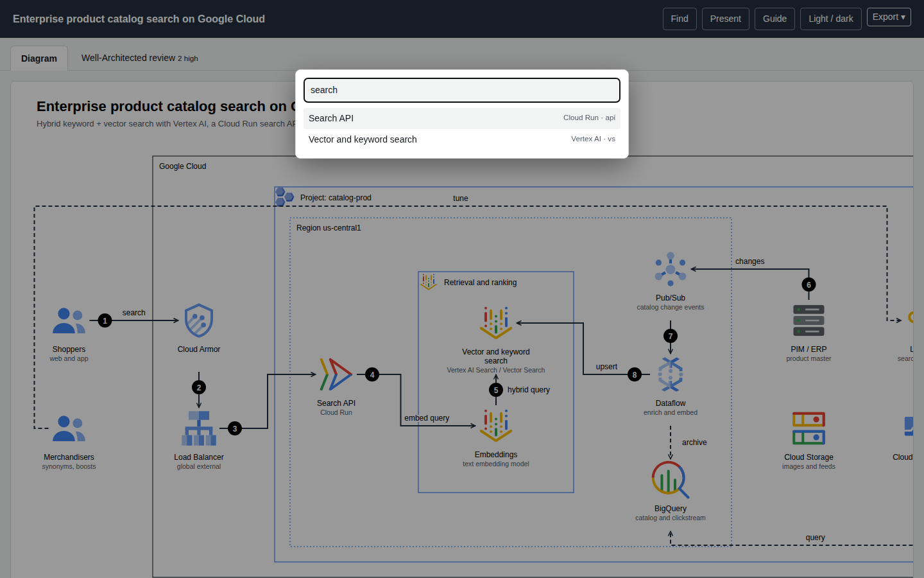The height and width of the screenshot is (578, 924).
Task: Select the Vector and keyword search icon
Action: tap(496, 323)
